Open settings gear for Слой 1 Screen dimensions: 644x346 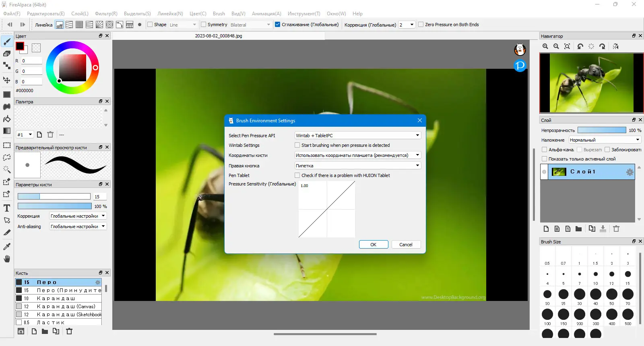coord(630,172)
